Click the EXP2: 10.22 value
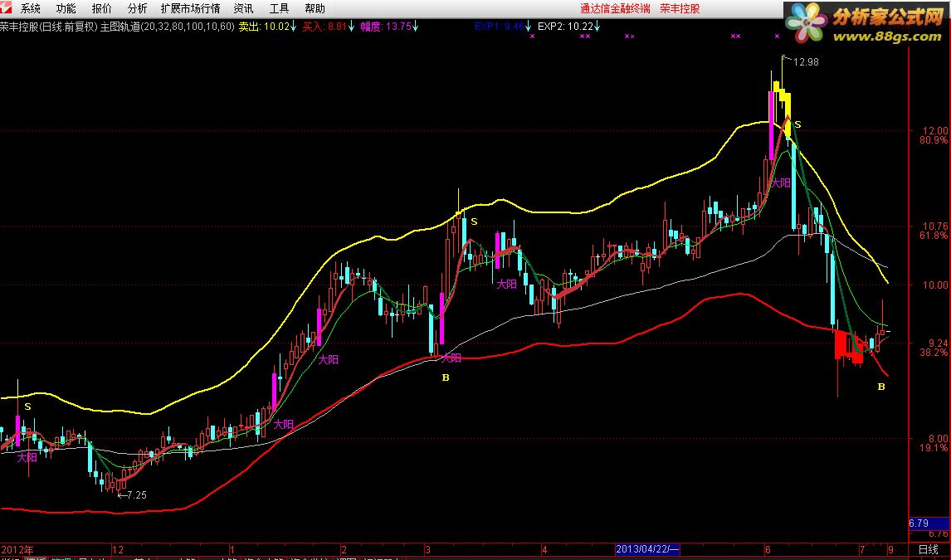The image size is (951, 560). (565, 27)
